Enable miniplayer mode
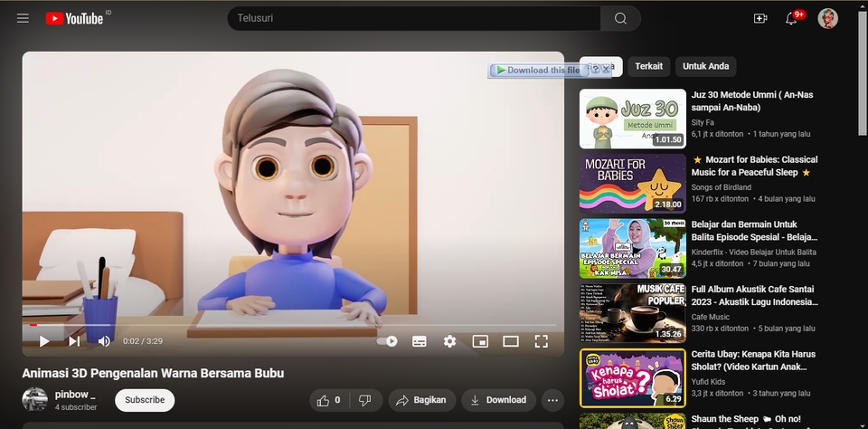The image size is (868, 429). pyautogui.click(x=480, y=341)
